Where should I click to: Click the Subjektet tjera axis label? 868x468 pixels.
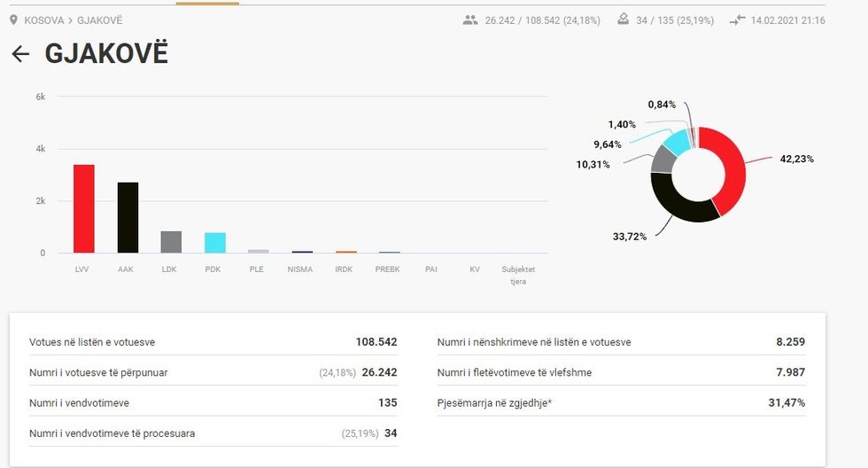tap(518, 275)
